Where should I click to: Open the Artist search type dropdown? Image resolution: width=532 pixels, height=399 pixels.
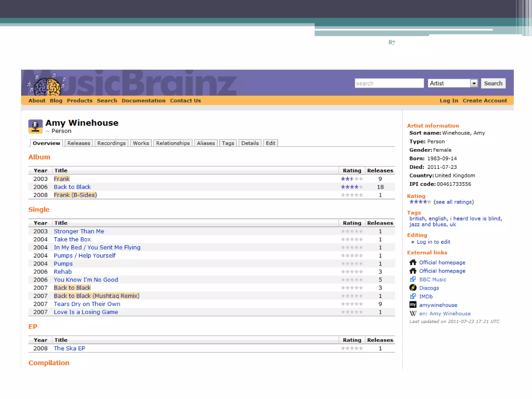474,83
